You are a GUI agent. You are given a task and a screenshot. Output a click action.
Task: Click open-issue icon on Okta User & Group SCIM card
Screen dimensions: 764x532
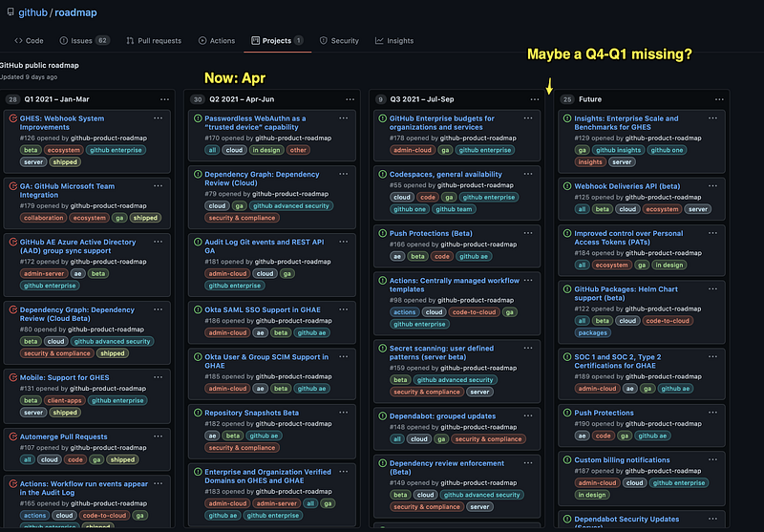click(x=198, y=357)
